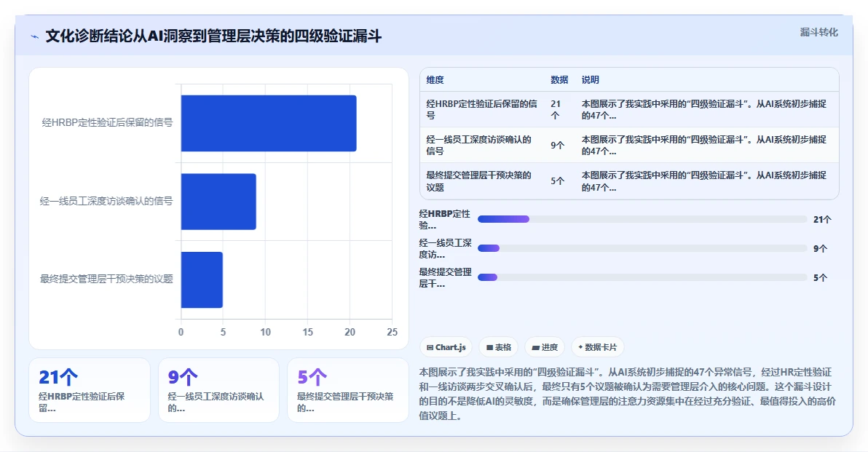Click chart axis label 经一线员工深度访谈确认的信号
The width and height of the screenshot is (868, 452).
[x=106, y=201]
